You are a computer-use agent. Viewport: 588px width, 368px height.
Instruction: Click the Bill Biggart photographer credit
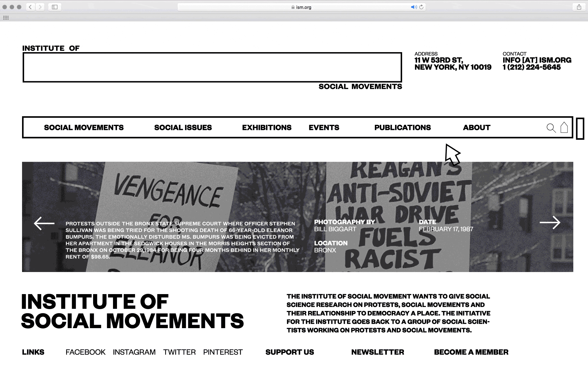335,229
